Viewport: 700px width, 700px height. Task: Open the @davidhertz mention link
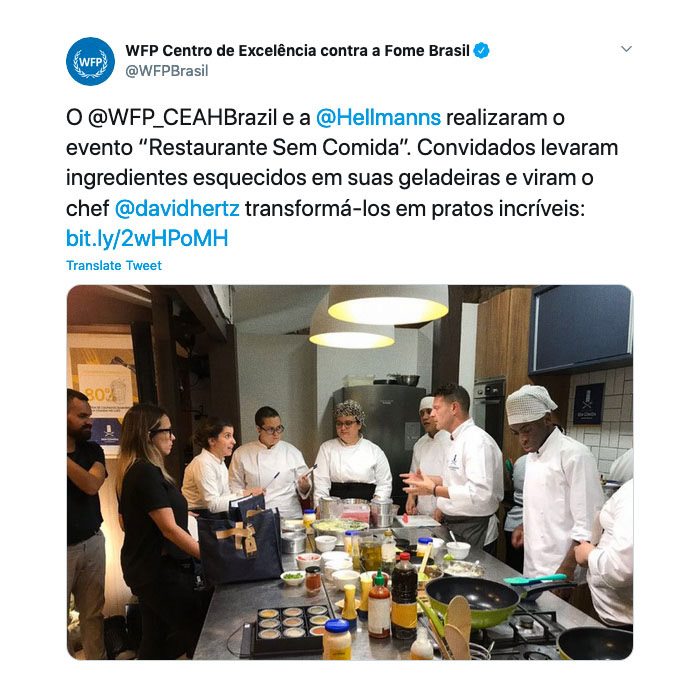pos(177,208)
